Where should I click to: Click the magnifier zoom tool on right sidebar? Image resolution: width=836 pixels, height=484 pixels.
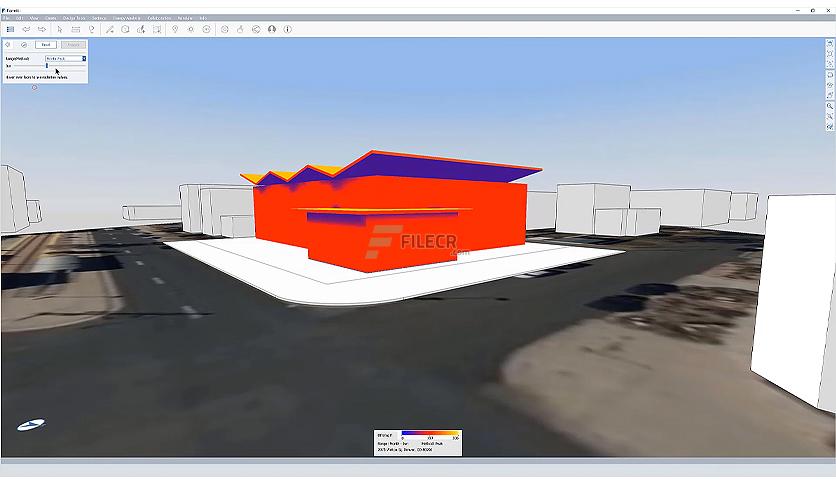830,106
